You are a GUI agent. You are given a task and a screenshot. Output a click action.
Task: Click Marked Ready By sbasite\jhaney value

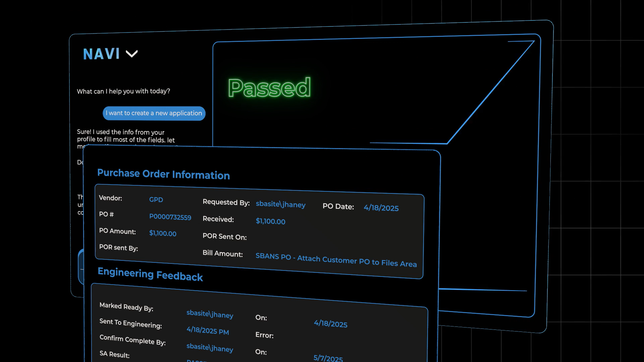[210, 314]
